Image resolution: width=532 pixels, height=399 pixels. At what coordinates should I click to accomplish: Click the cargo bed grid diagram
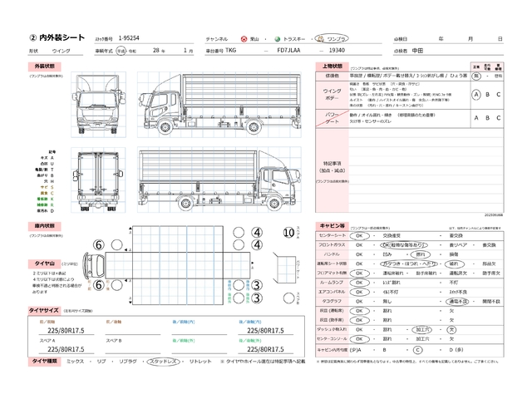click(x=177, y=266)
